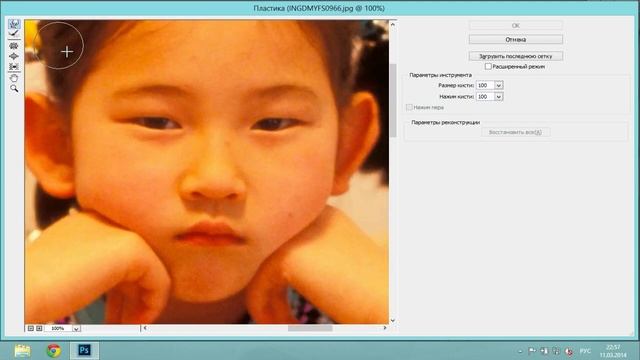The width and height of the screenshot is (640, 360).
Task: Click the zoom in plus button
Action: [39, 328]
